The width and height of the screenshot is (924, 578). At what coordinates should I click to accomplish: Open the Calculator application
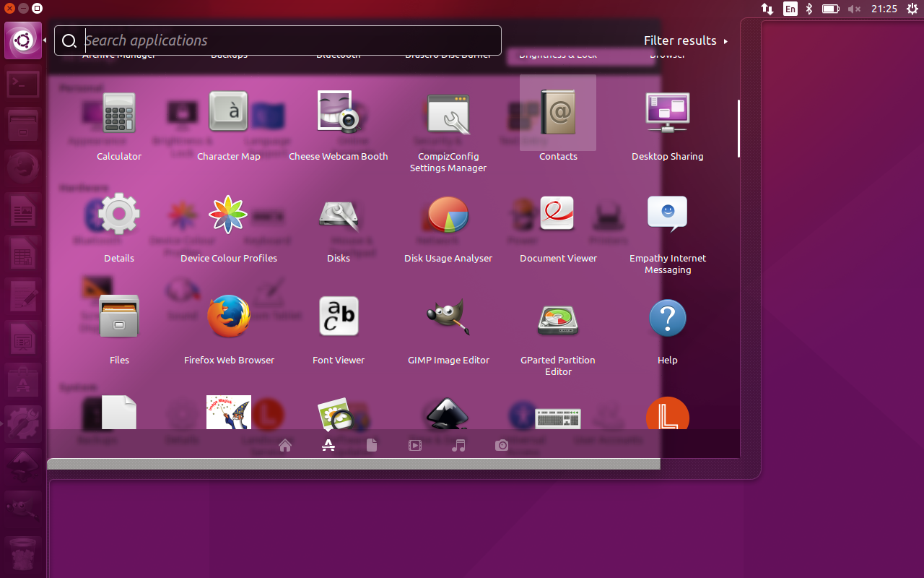click(119, 113)
